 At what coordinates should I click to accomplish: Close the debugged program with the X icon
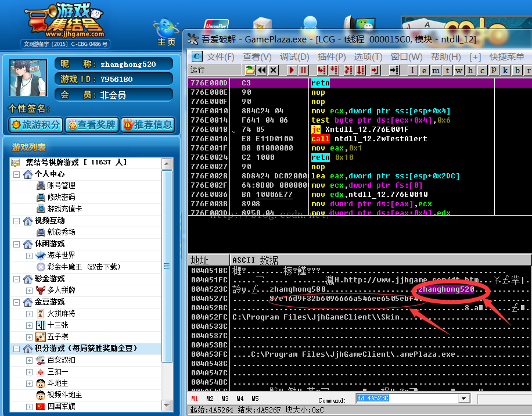point(274,70)
